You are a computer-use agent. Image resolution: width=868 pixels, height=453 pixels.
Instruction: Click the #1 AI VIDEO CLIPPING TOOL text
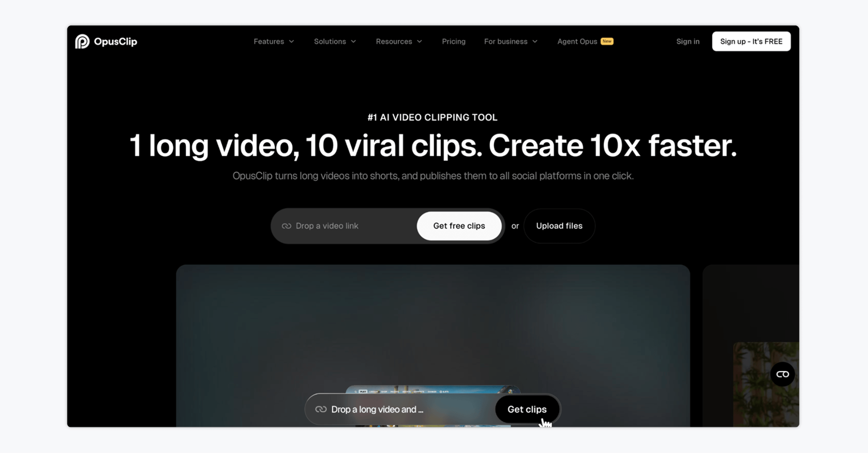(432, 117)
